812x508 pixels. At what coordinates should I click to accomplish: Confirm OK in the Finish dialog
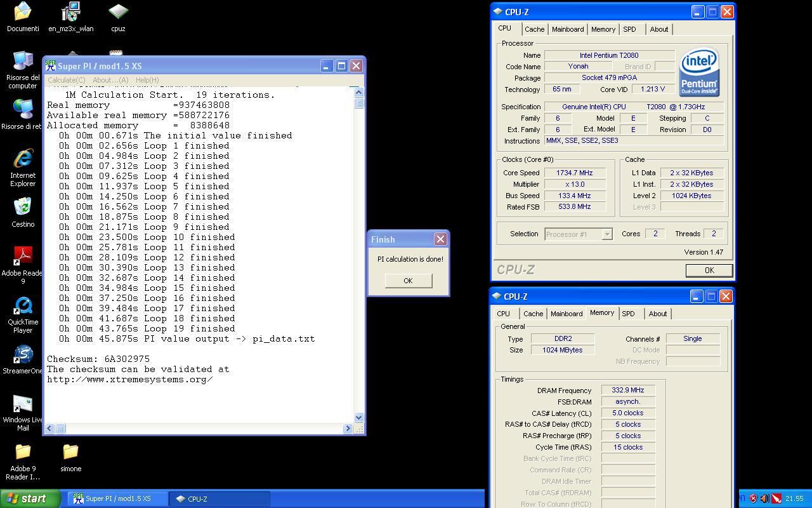(408, 281)
